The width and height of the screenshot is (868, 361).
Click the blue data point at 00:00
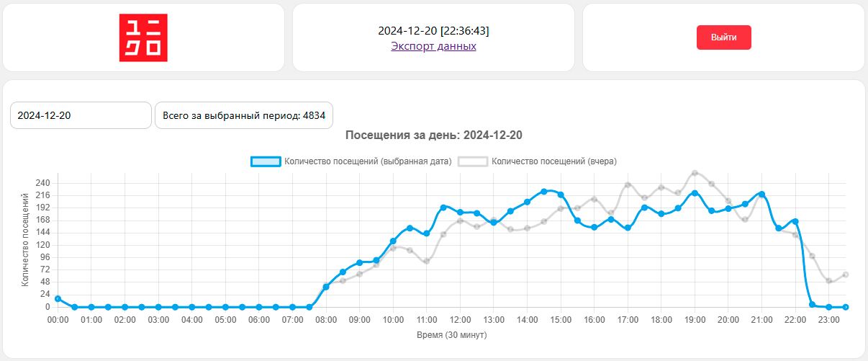point(58,299)
